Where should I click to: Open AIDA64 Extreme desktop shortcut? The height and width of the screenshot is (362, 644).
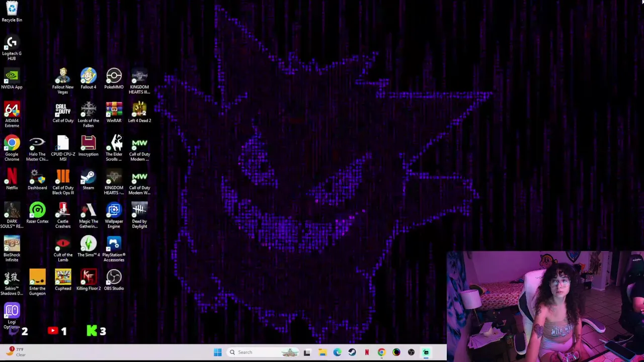pyautogui.click(x=12, y=115)
